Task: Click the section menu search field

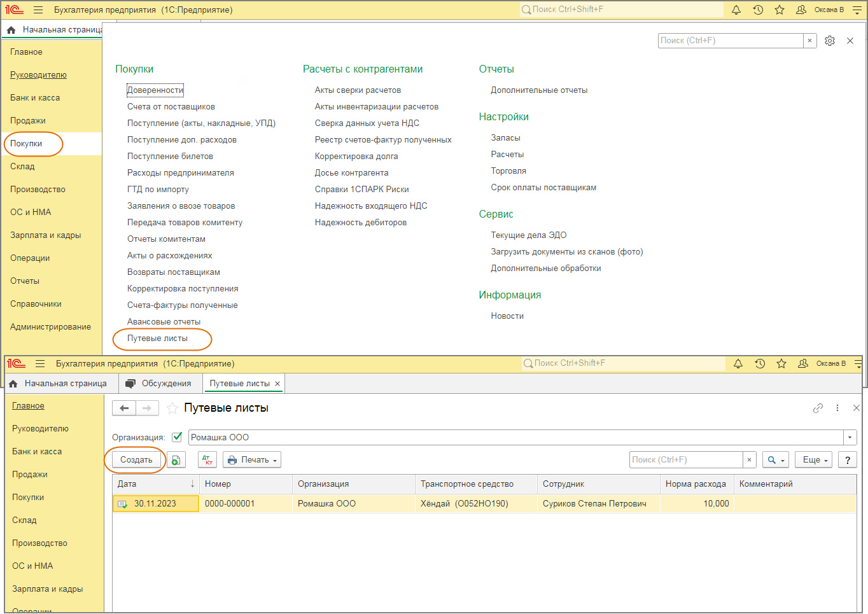Action: point(731,41)
